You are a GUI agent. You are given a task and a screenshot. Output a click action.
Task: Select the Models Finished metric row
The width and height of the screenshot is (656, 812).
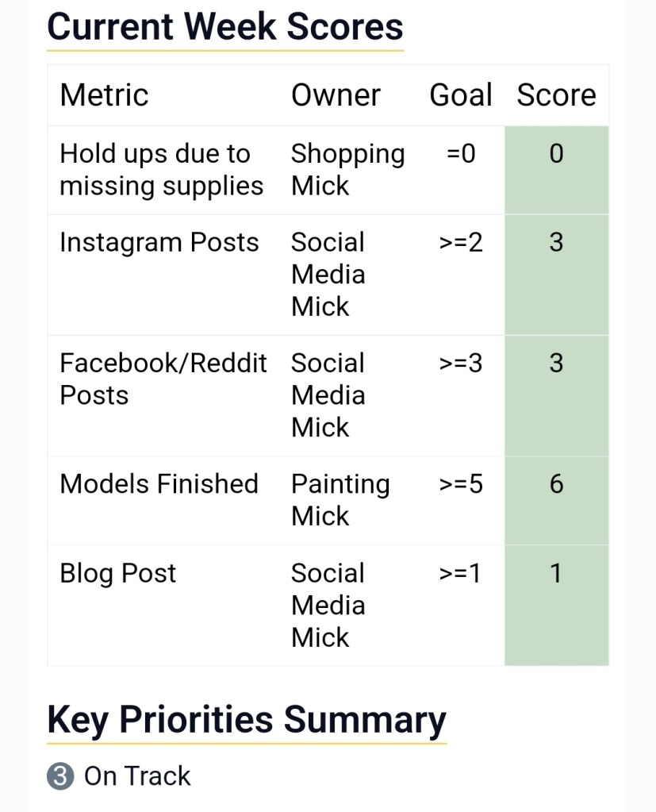pos(159,484)
